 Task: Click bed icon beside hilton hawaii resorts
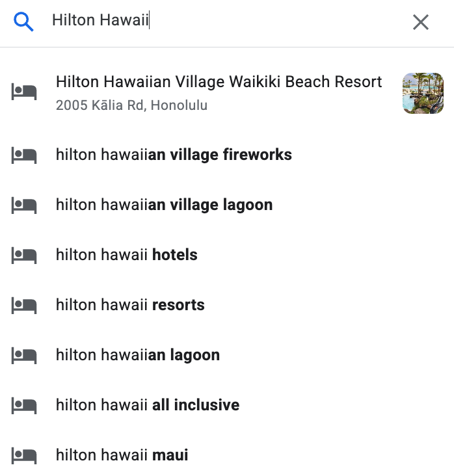[24, 305]
